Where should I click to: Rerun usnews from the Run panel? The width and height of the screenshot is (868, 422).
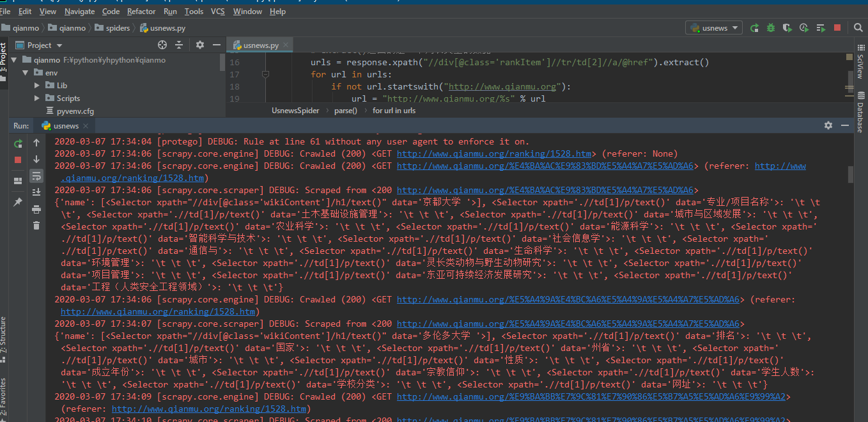(18, 143)
